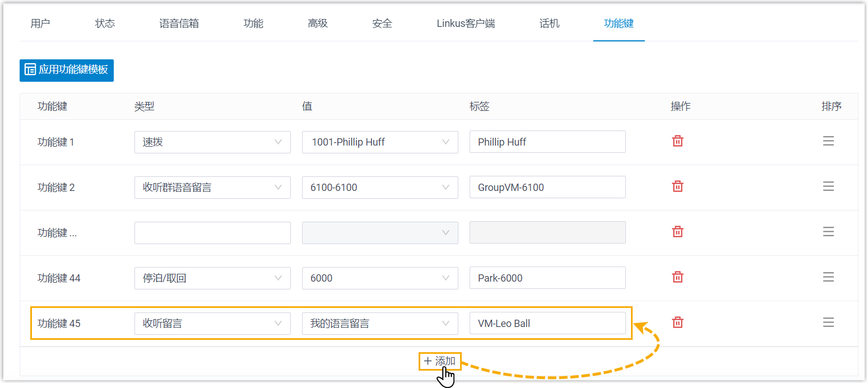Click 添加 to add a function key
This screenshot has width=868, height=388.
tap(440, 361)
